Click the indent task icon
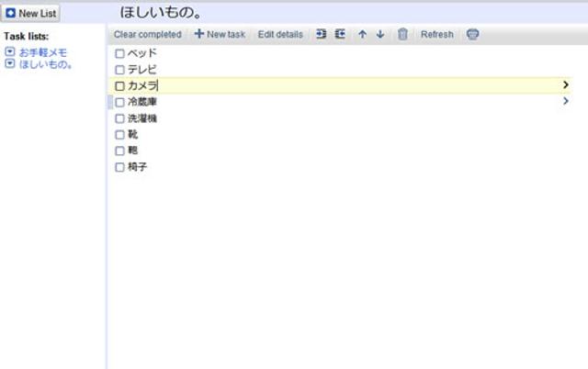Viewport: 588px width, 369px height. [x=321, y=34]
